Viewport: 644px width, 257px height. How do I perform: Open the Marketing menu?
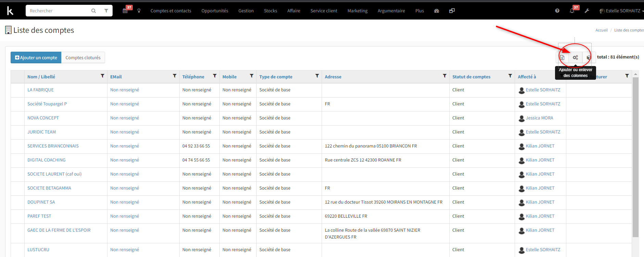click(x=357, y=11)
